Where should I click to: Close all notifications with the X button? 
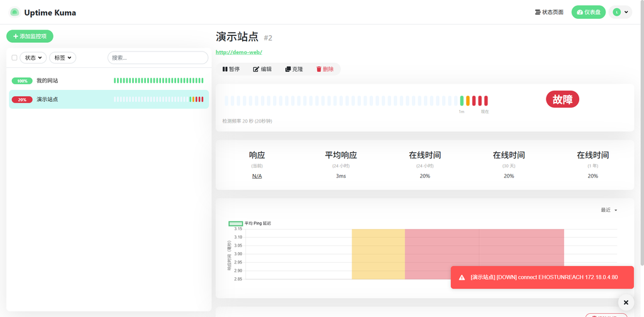626,303
